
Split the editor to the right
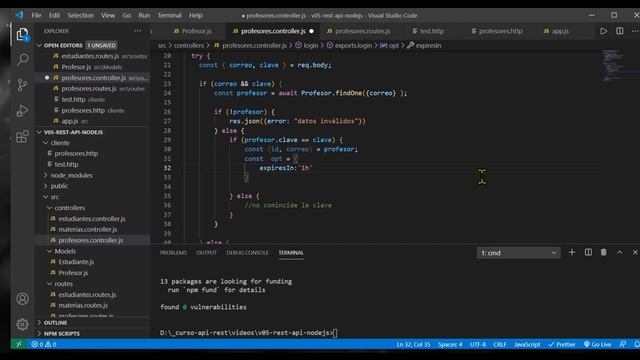point(620,31)
